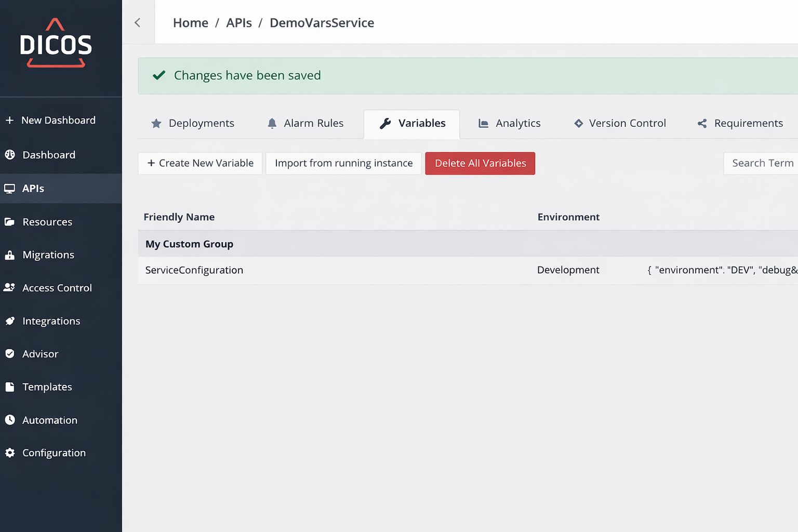Viewport: 798px width, 532px height.
Task: Open the Dashboard gauge icon
Action: 10,155
